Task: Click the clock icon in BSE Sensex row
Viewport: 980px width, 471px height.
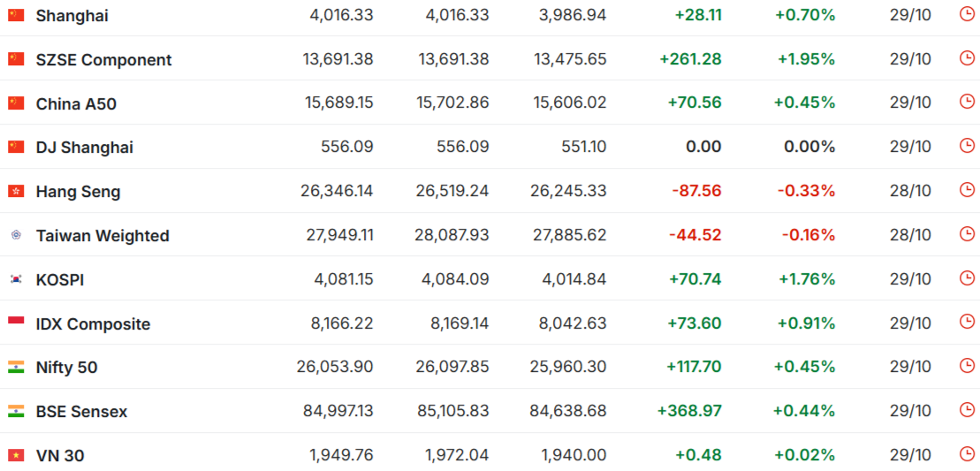Action: (x=967, y=410)
